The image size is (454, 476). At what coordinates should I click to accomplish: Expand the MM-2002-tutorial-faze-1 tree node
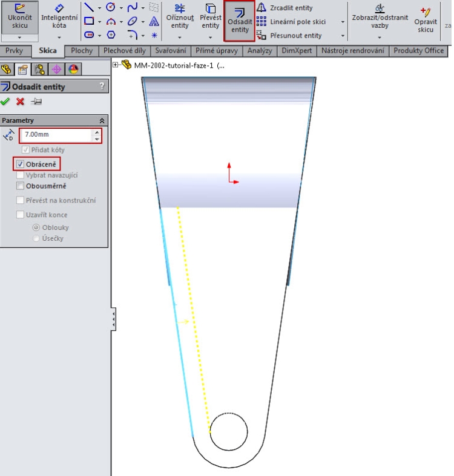115,65
